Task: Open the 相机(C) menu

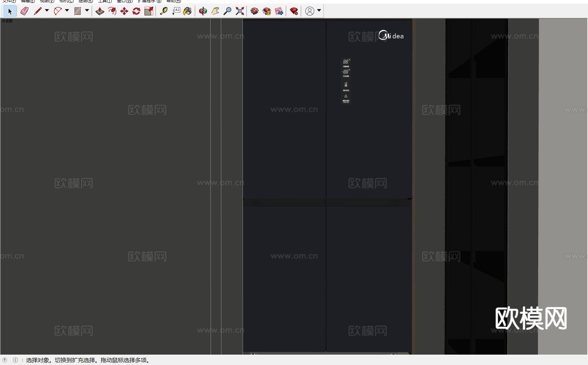Action: 66,1
